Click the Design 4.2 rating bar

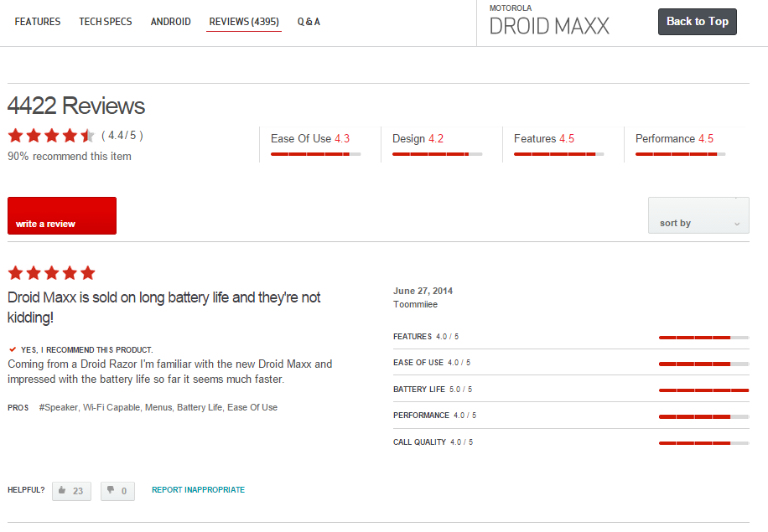pyautogui.click(x=438, y=154)
